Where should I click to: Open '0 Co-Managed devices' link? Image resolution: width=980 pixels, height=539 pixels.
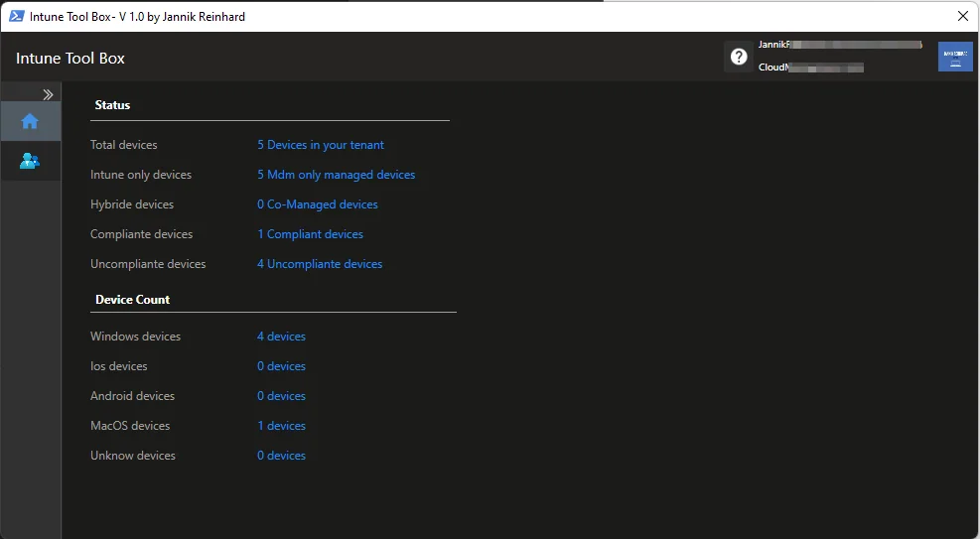pyautogui.click(x=318, y=204)
